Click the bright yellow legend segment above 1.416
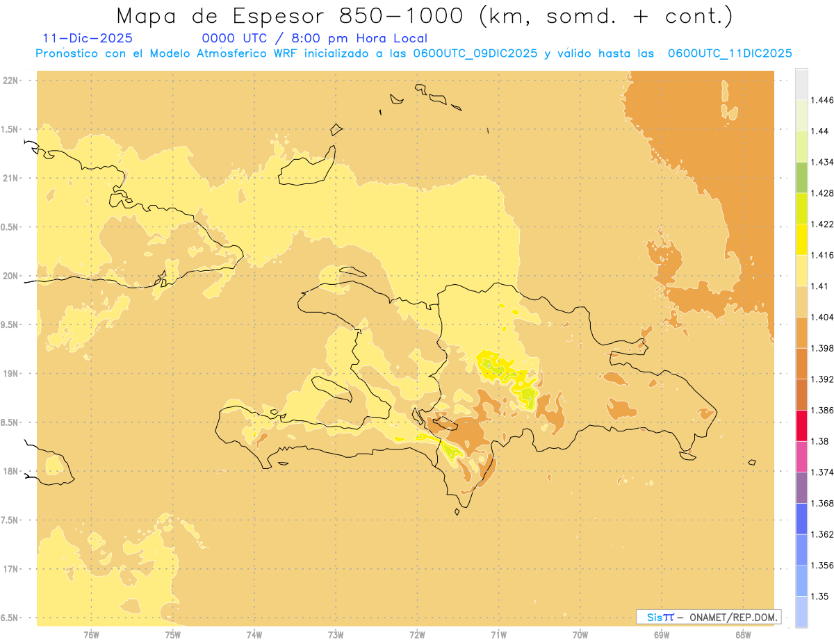 [801, 240]
